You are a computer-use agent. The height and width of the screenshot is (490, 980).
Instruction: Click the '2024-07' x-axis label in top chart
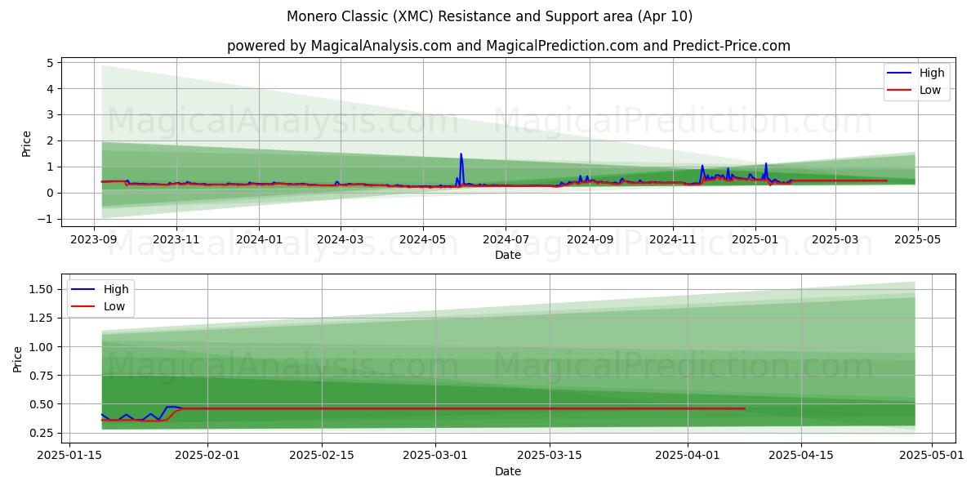pyautogui.click(x=506, y=240)
